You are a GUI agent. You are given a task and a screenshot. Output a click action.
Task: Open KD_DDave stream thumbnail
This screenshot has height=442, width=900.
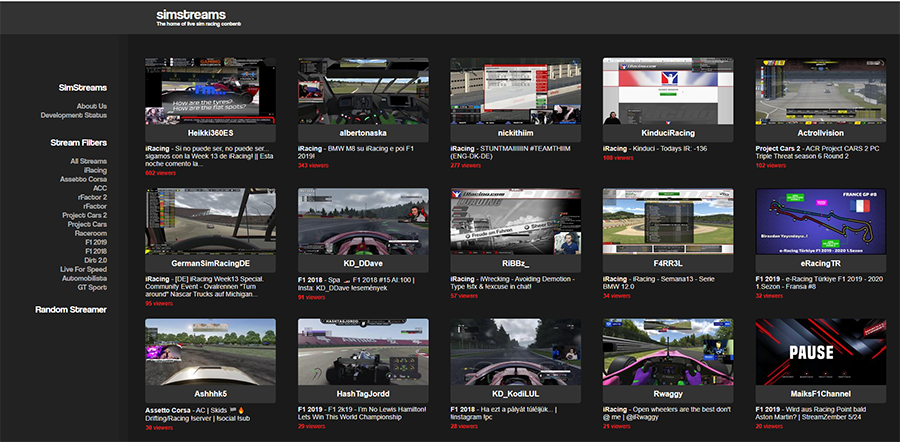363,222
